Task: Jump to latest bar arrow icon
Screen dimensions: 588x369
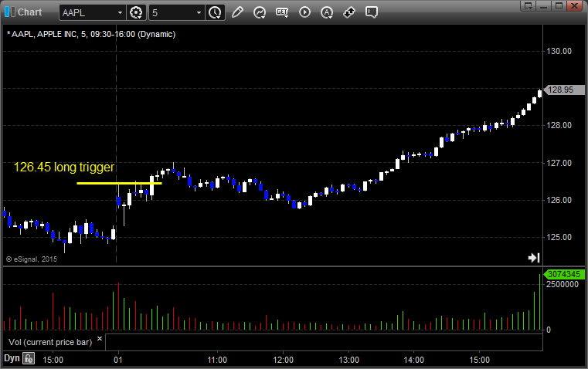Action: coord(534,258)
